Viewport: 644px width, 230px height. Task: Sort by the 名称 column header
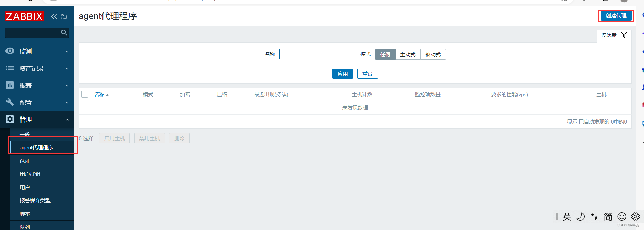coord(99,94)
